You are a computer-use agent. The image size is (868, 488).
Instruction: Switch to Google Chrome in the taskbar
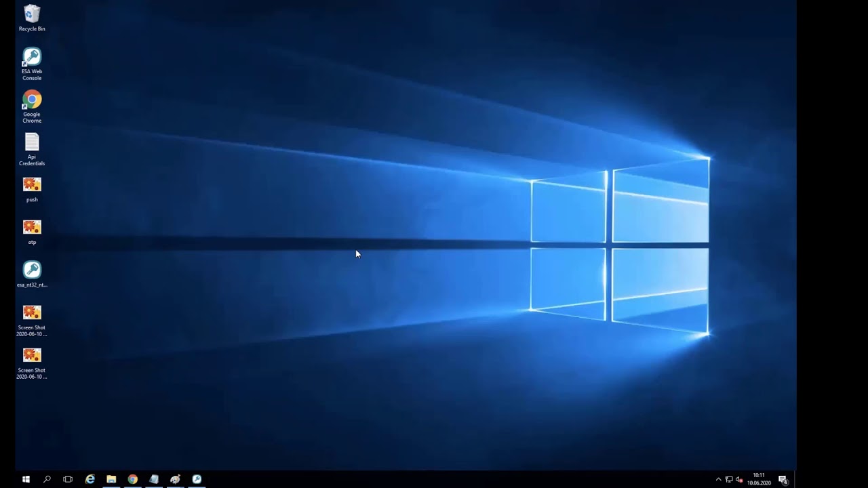[132, 479]
